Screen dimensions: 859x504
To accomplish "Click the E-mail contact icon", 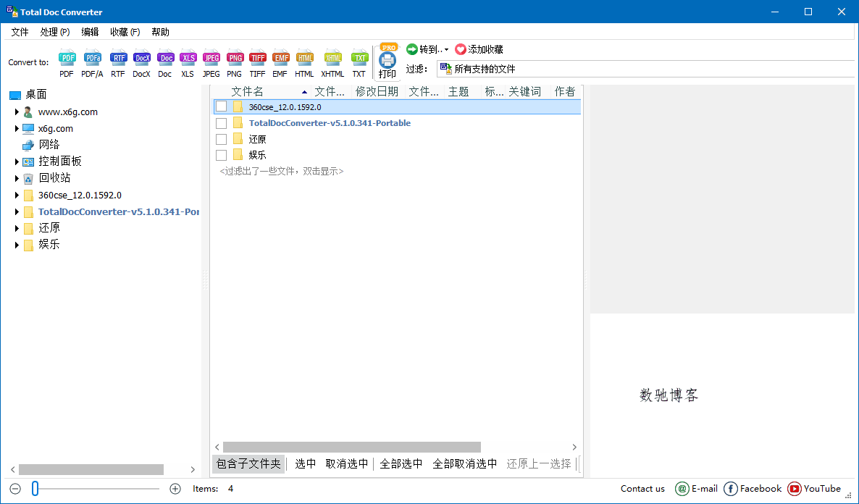I will [682, 489].
